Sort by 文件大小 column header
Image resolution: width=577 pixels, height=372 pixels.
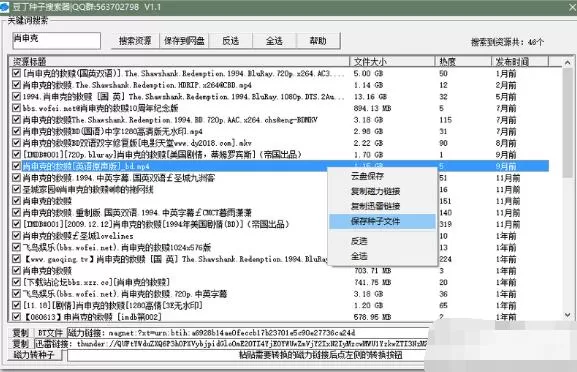point(392,61)
